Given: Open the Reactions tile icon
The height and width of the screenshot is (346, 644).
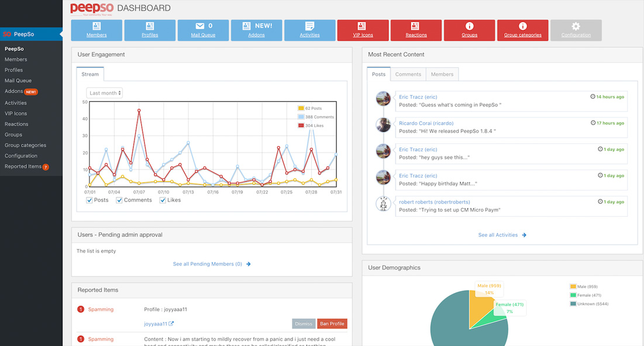Looking at the screenshot, I should coord(415,26).
